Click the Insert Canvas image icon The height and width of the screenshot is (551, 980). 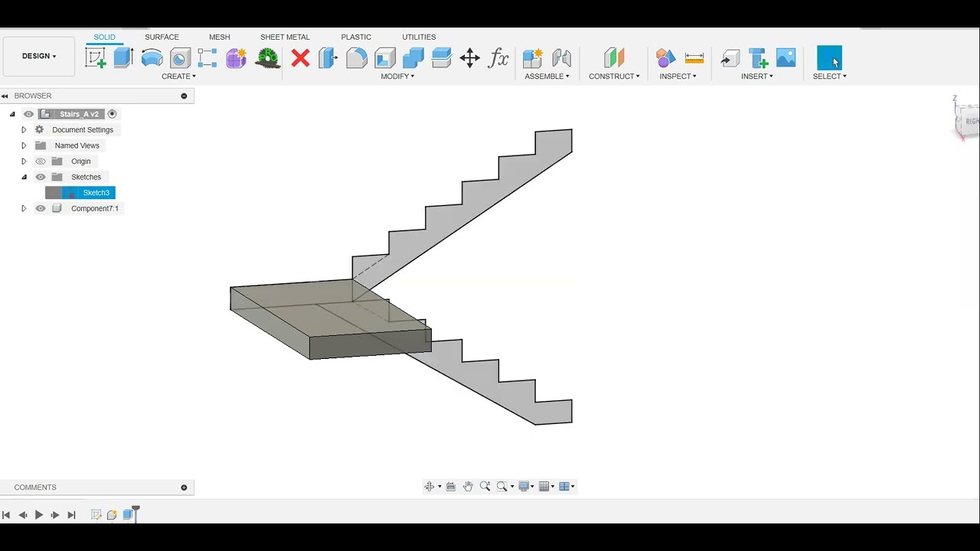coord(786,58)
